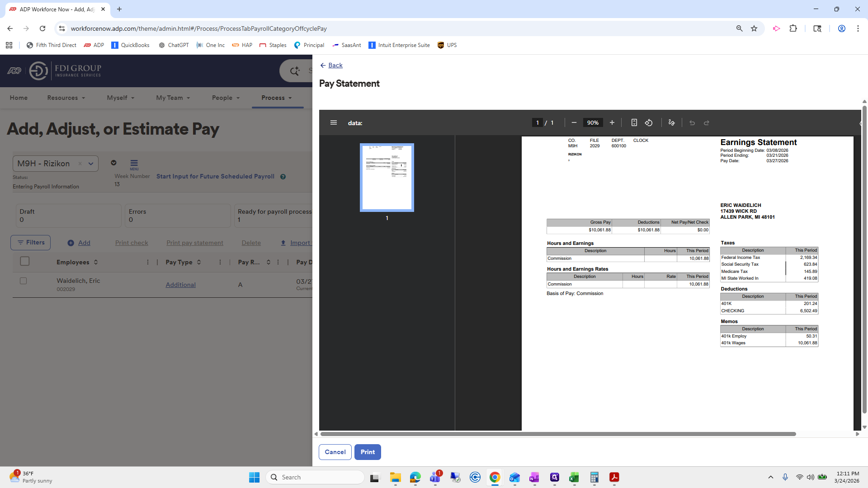
Task: Go to the Home tab
Action: [19, 98]
